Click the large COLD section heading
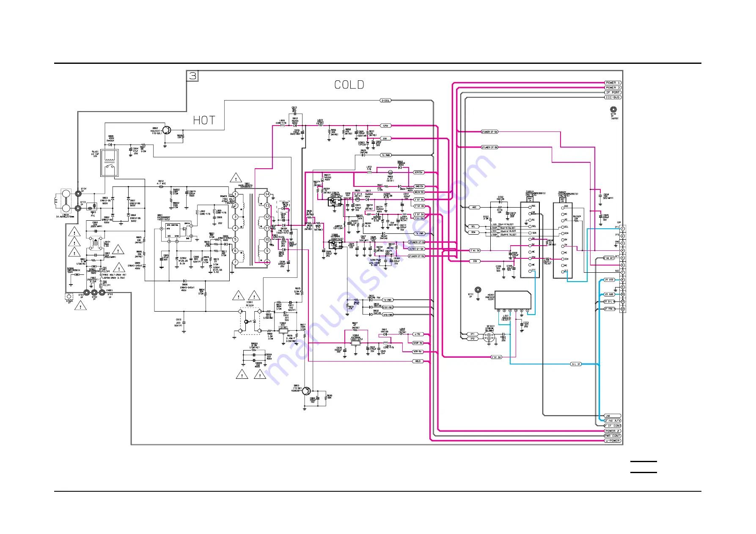The image size is (756, 534). click(349, 85)
